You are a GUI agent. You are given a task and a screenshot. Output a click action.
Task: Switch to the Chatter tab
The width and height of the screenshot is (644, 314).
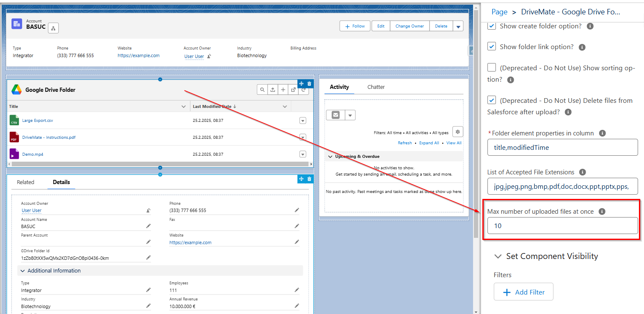(376, 87)
